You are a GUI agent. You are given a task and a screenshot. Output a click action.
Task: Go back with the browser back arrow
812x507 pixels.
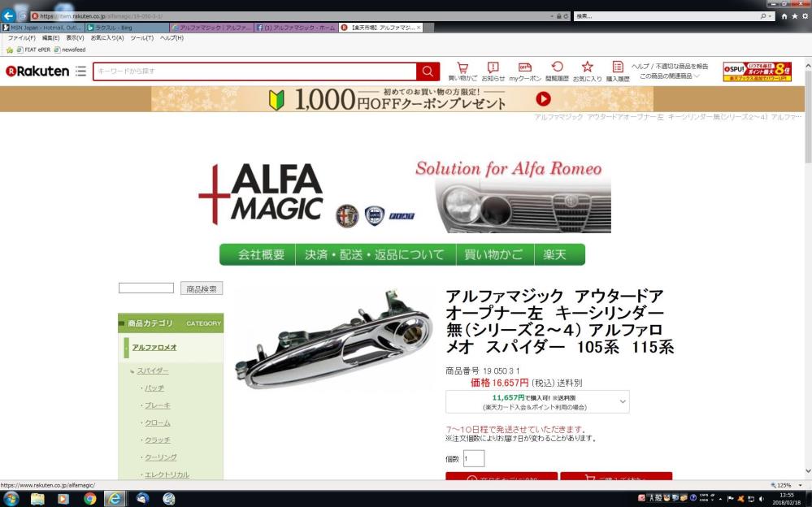pos(8,16)
